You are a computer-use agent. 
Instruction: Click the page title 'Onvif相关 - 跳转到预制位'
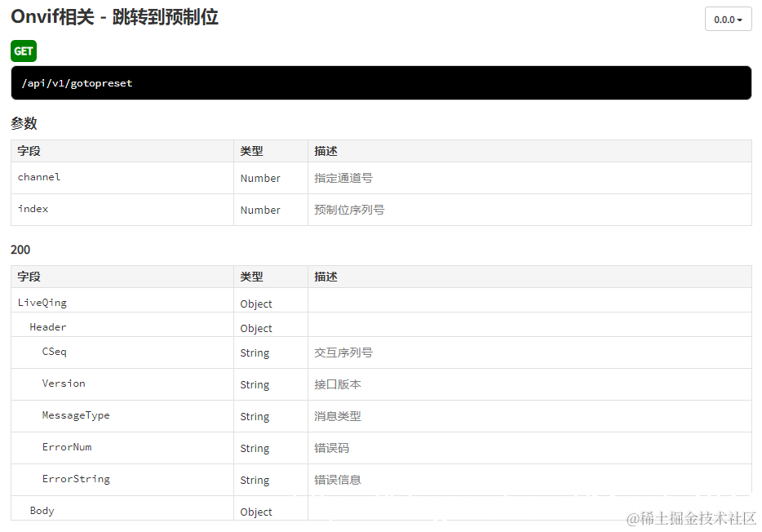click(x=114, y=17)
